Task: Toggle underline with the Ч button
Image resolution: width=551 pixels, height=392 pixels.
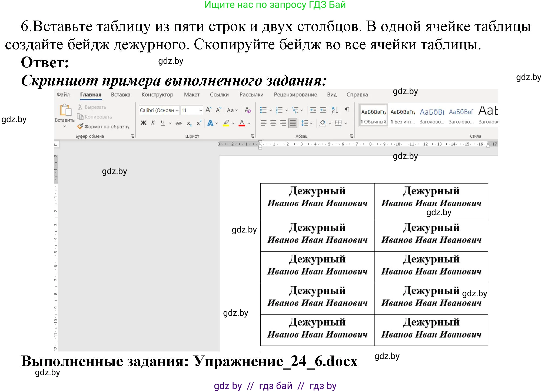Action: click(163, 123)
